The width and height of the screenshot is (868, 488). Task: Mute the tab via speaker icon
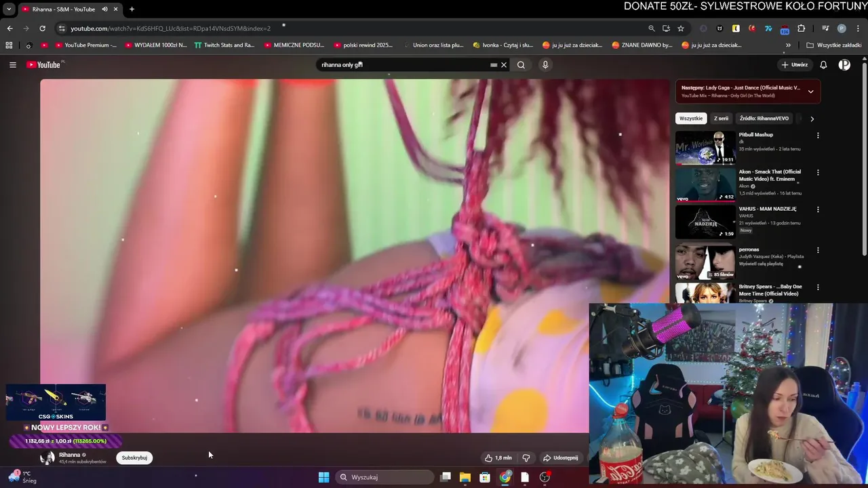tap(105, 9)
